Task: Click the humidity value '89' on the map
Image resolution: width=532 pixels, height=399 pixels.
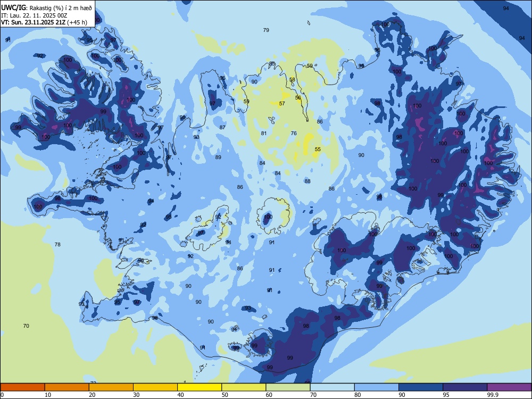Action: 218,157
